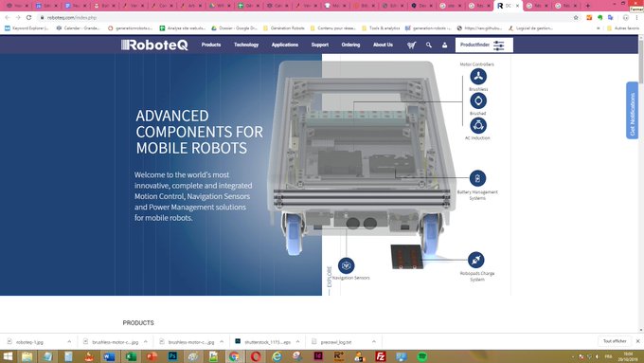Click the EXPLORE vertical label
The width and height of the screenshot is (644, 363).
pos(329,277)
